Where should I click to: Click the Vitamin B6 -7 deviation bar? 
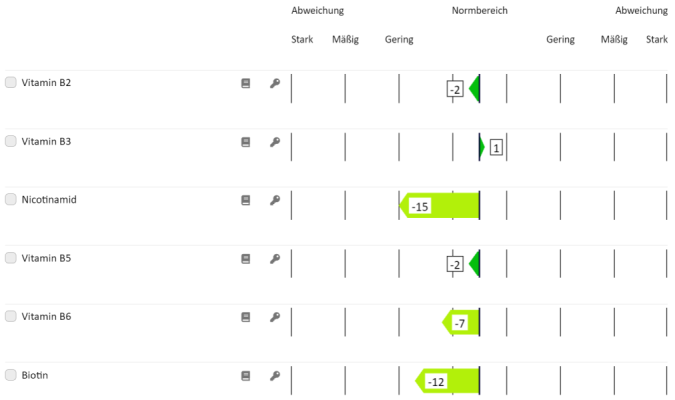[x=461, y=323]
